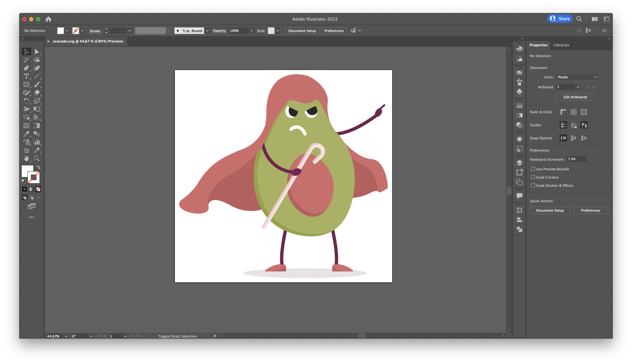Click the Edit Artboards button
Image resolution: width=632 pixels, height=364 pixels.
pyautogui.click(x=575, y=97)
